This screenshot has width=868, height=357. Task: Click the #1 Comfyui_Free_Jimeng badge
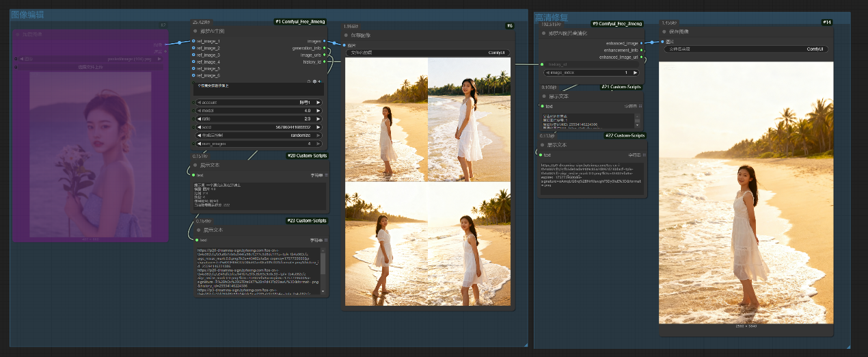point(300,22)
